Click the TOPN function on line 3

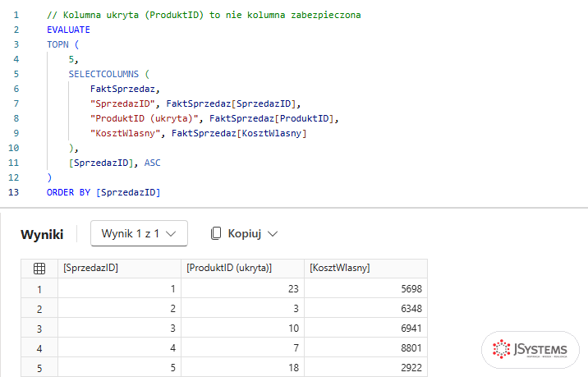(57, 44)
